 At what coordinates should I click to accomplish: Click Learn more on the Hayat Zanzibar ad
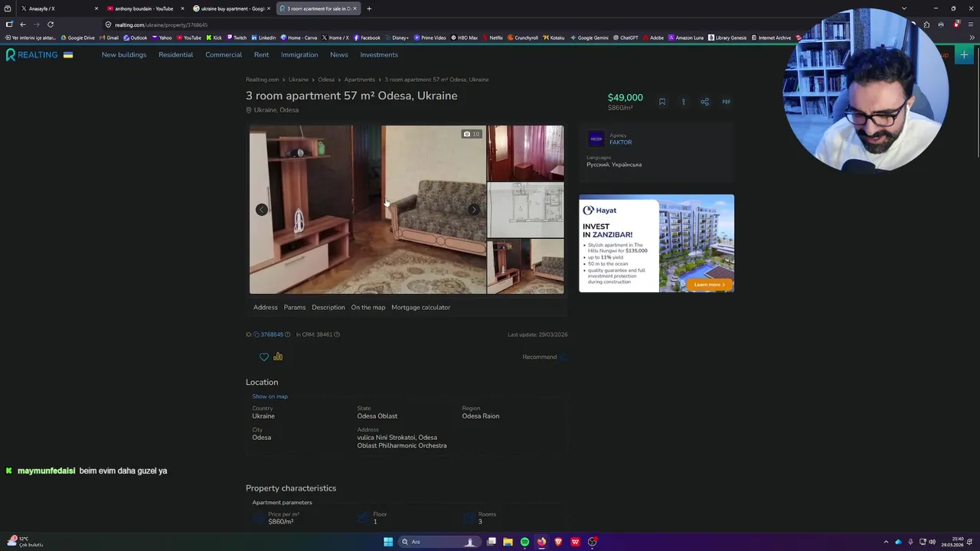pyautogui.click(x=709, y=285)
